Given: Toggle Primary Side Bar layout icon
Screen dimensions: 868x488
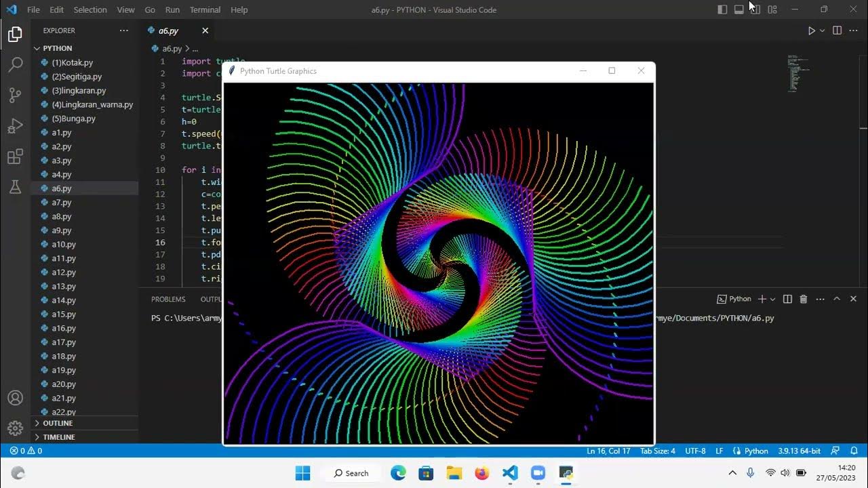Looking at the screenshot, I should (722, 9).
